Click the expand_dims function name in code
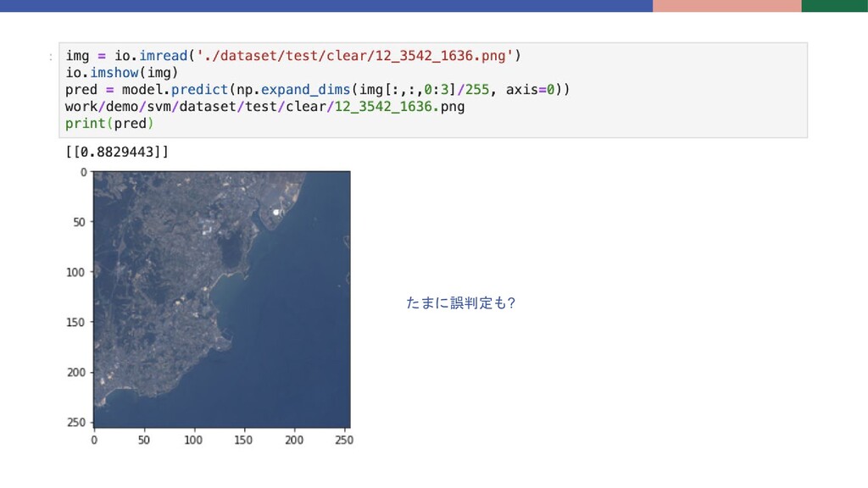The image size is (868, 488). coord(305,90)
